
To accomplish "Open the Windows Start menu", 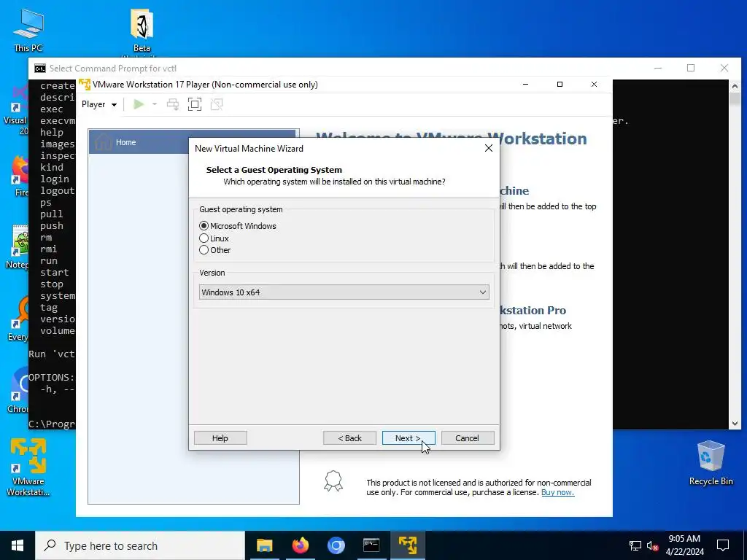I will pos(18,545).
